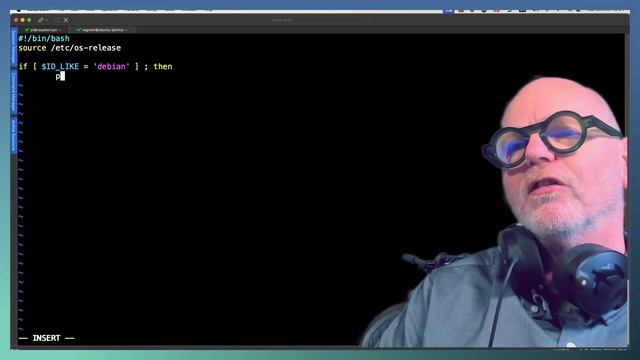640x360 pixels.
Task: Switch to the first session tab
Action: [x=43, y=30]
